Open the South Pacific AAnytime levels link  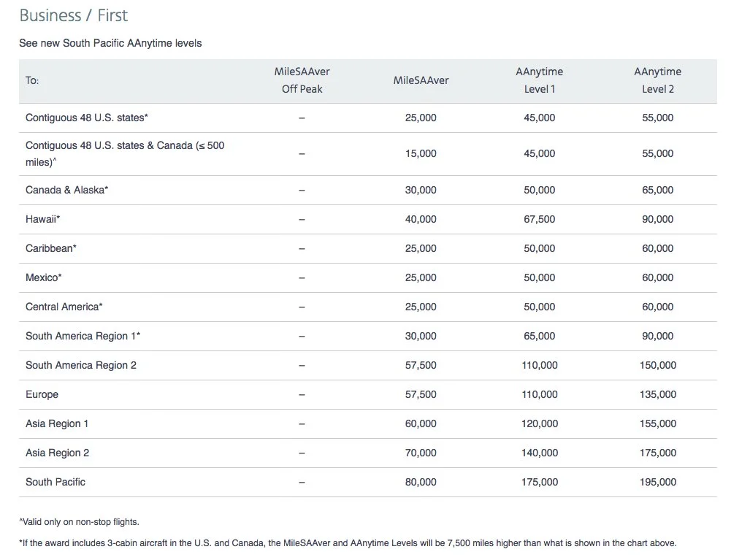[x=110, y=43]
